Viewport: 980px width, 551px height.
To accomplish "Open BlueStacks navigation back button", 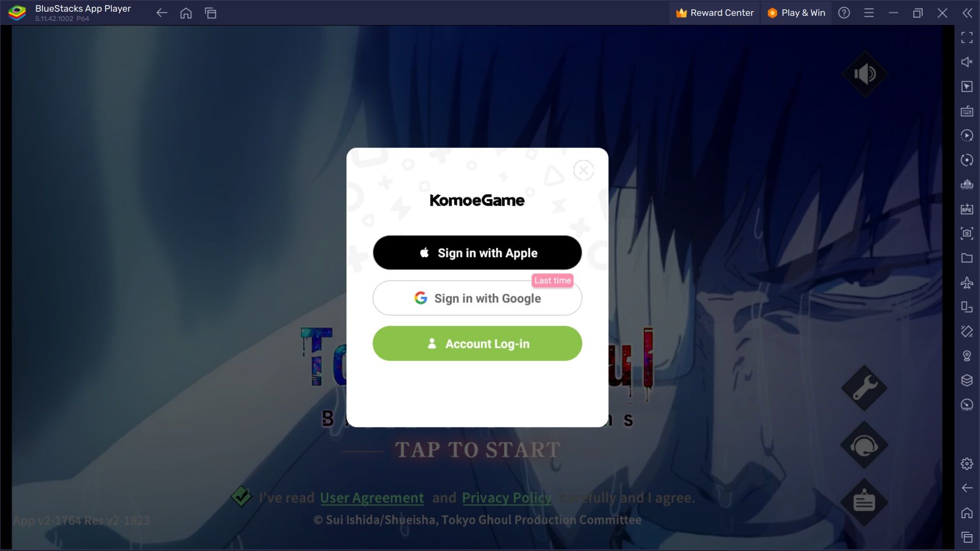I will pos(161,13).
